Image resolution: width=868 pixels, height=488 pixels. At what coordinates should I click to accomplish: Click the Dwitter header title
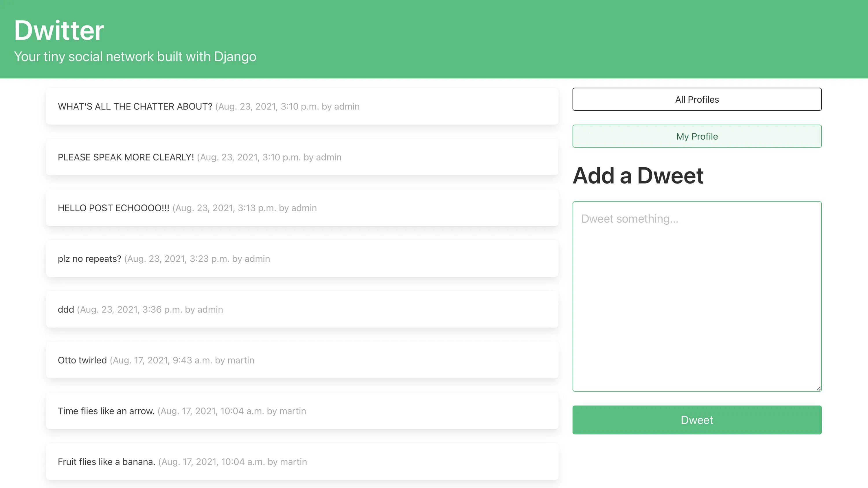(59, 30)
